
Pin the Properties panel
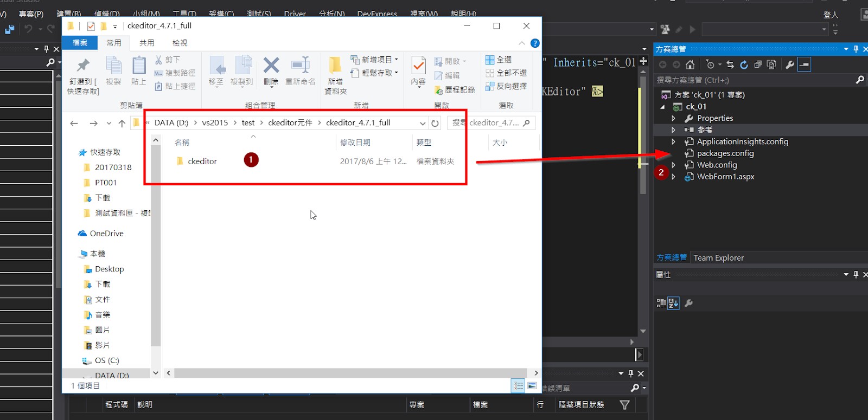click(856, 274)
